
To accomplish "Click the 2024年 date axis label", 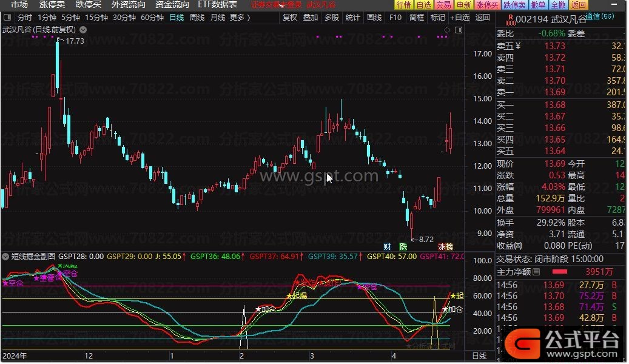I will [15, 356].
